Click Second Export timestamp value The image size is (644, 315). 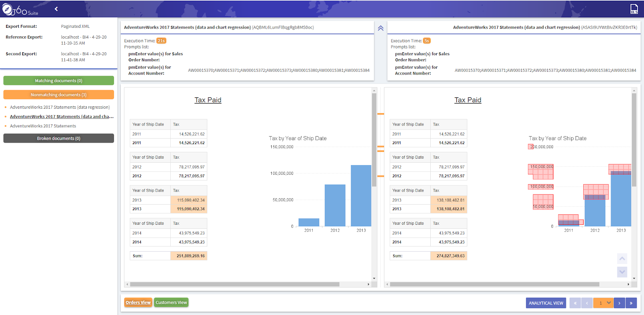[84, 57]
